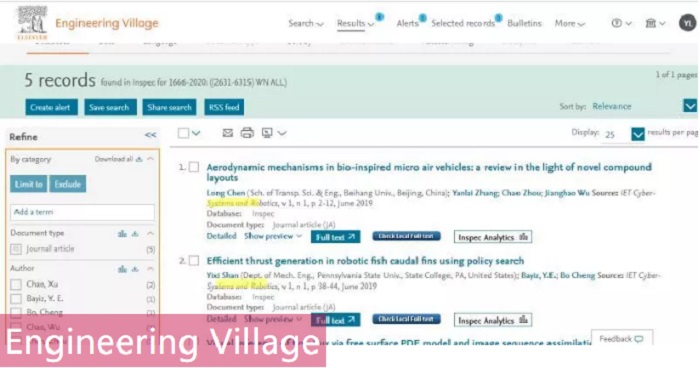Check the box for result 1
The width and height of the screenshot is (700, 368).
pos(194,167)
